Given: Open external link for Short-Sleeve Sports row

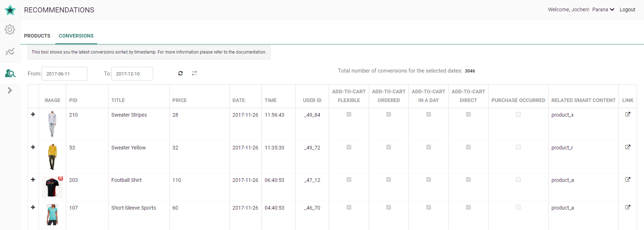Looking at the screenshot, I should click(x=628, y=207).
